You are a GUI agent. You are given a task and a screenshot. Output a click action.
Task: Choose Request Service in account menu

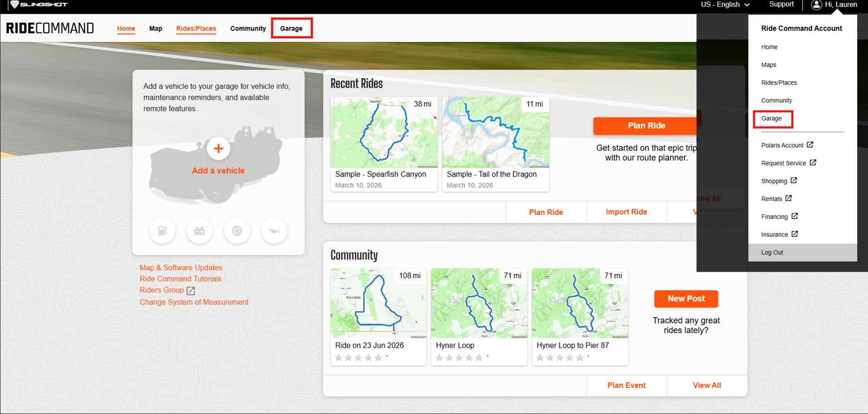point(784,163)
